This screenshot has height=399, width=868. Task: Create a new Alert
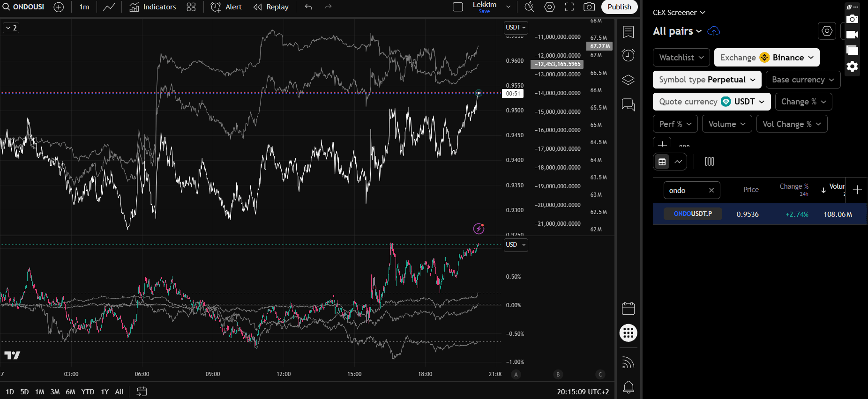pyautogui.click(x=226, y=7)
